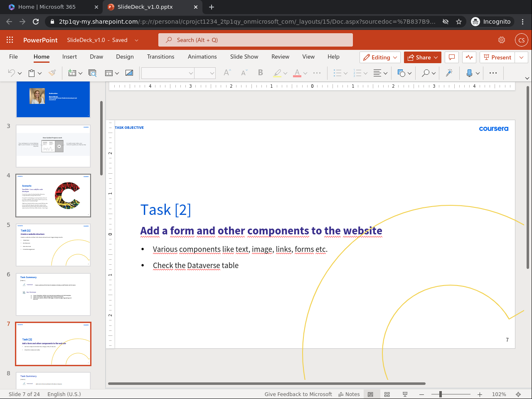This screenshot has width=532, height=399.
Task: Switch to the Insert tab
Action: coord(69,57)
